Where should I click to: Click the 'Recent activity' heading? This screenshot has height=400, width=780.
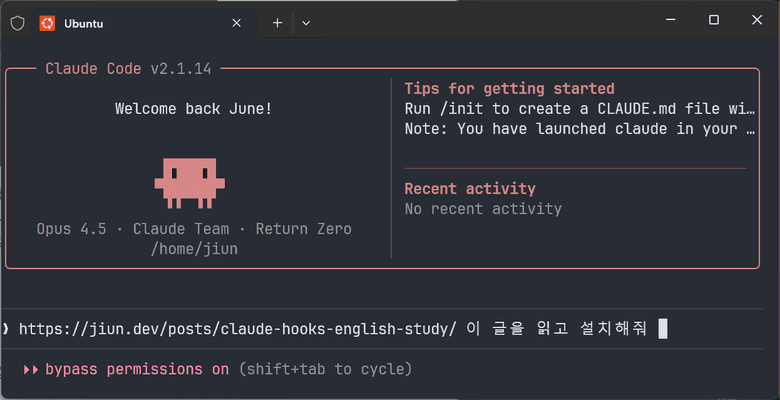(470, 189)
